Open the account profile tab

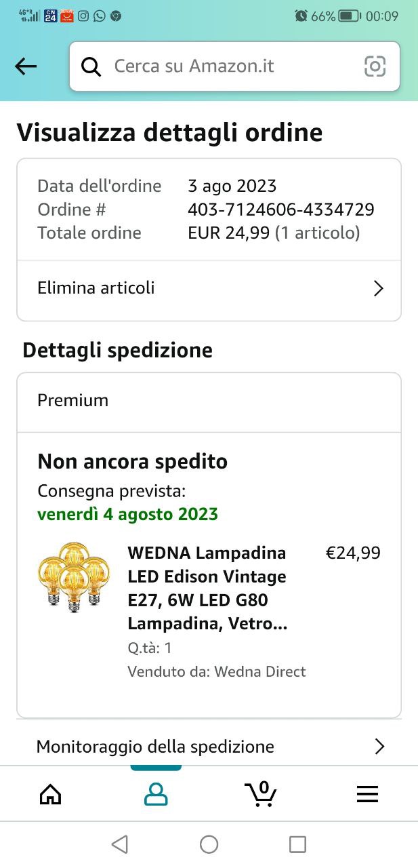coord(156,794)
